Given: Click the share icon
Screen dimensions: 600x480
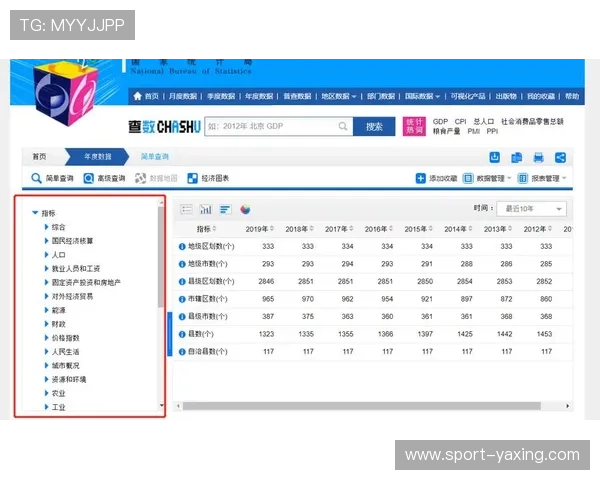Looking at the screenshot, I should [x=560, y=157].
